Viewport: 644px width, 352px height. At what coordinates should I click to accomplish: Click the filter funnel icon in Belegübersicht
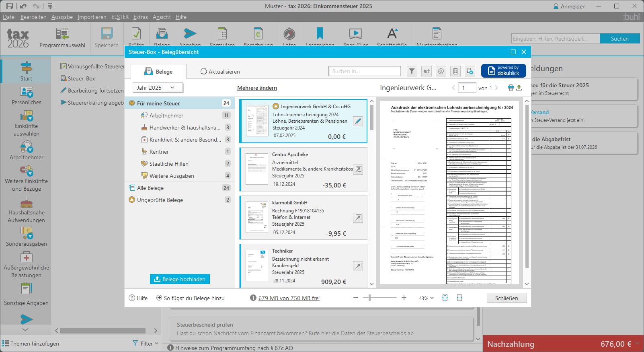(x=412, y=71)
